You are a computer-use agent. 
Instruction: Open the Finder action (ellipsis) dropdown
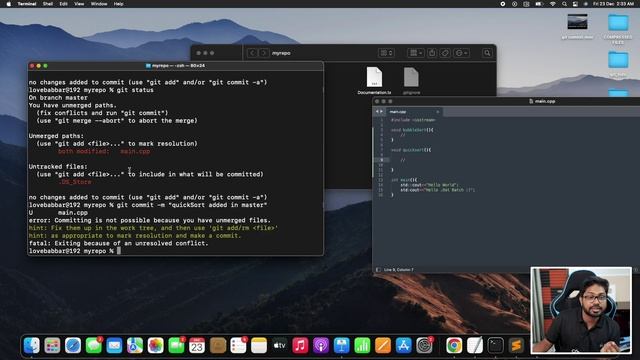[461, 53]
